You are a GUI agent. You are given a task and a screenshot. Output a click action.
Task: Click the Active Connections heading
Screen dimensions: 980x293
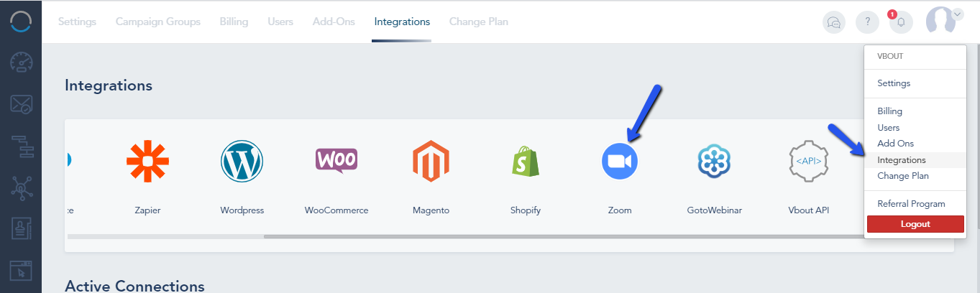134,286
